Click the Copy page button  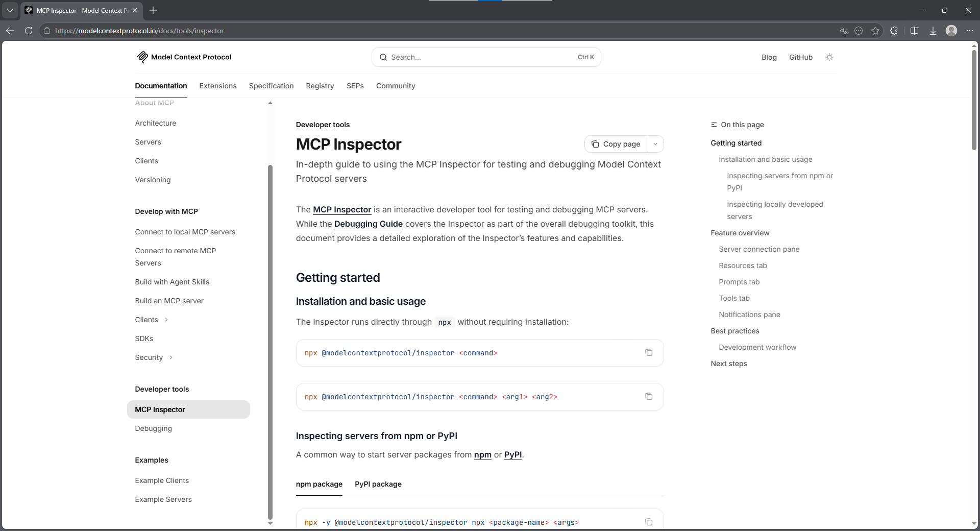coord(616,144)
